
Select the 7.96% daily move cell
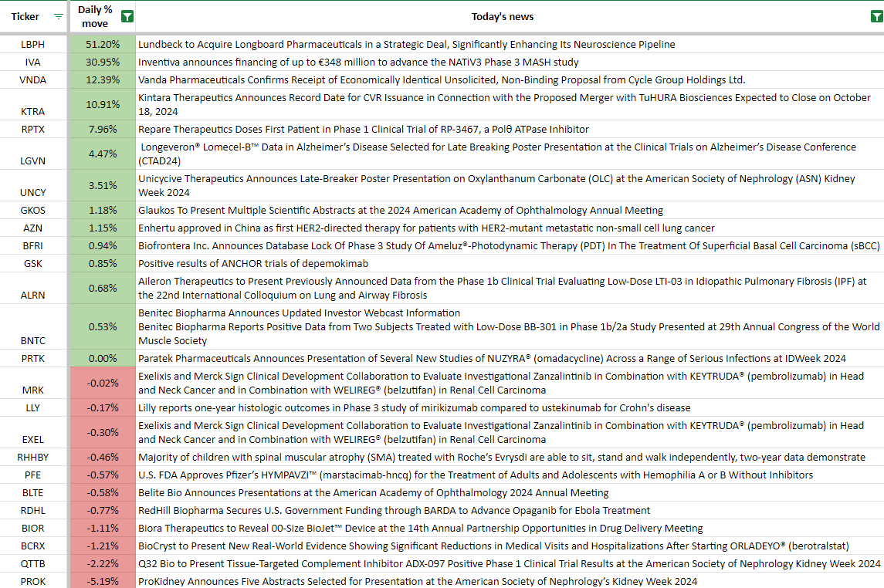pyautogui.click(x=103, y=129)
